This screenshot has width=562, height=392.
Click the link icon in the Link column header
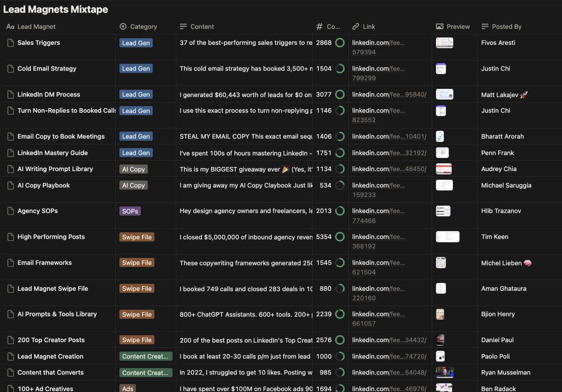[356, 27]
